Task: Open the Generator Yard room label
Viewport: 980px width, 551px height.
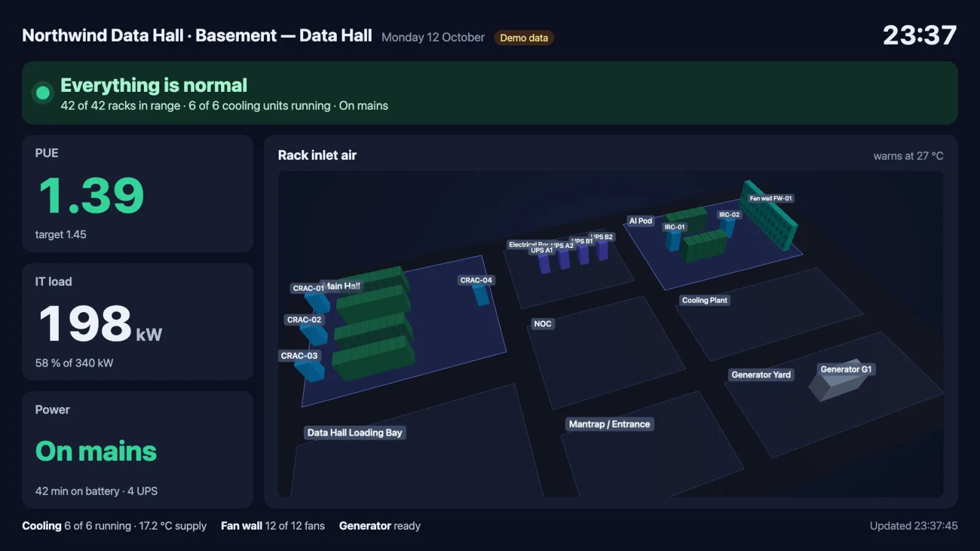Action: pos(761,375)
